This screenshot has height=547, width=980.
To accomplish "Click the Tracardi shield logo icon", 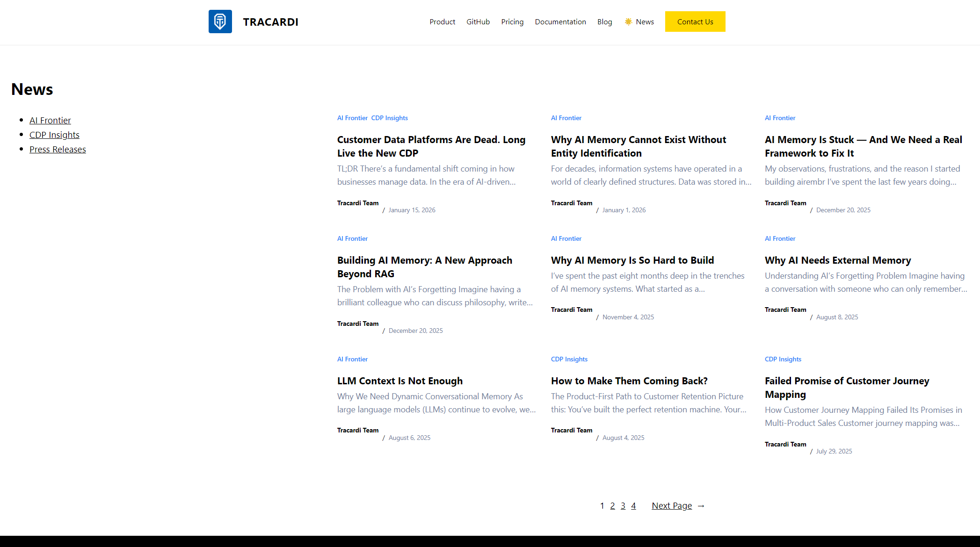I will [220, 22].
